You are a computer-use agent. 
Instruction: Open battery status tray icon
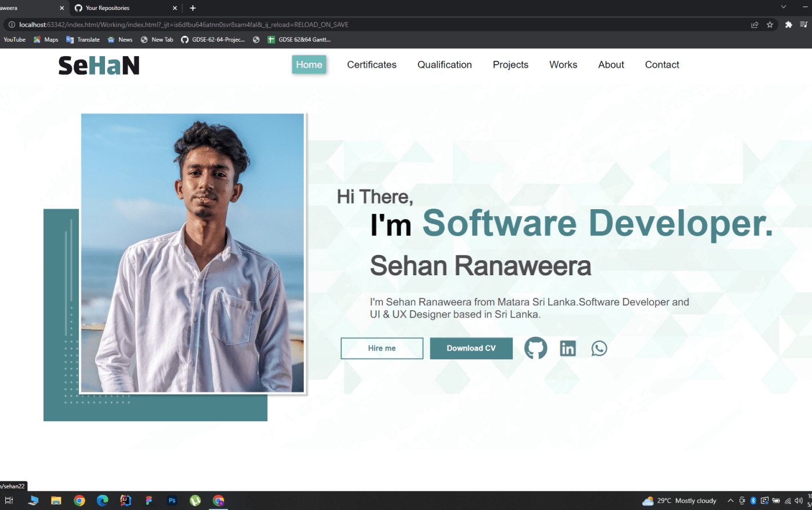pos(776,501)
